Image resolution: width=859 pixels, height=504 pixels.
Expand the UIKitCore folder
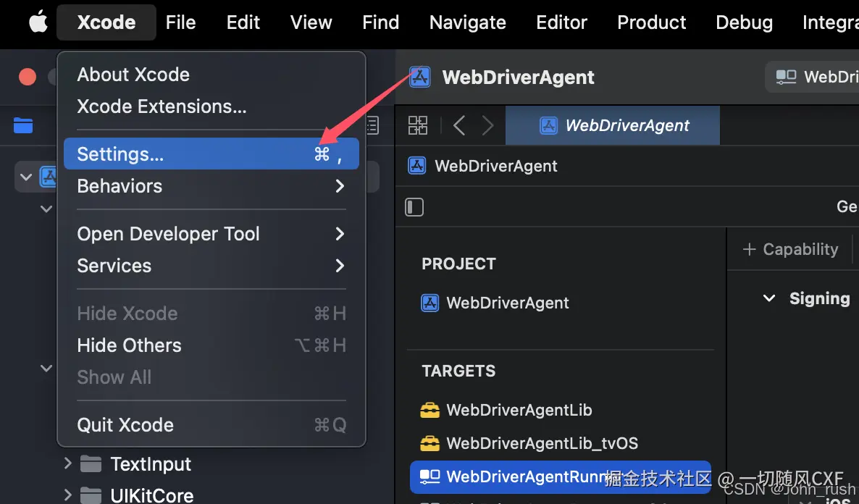point(68,495)
